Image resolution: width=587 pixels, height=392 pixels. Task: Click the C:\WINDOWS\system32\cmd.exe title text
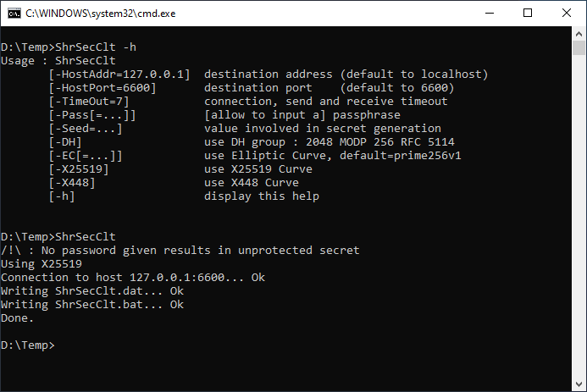100,14
